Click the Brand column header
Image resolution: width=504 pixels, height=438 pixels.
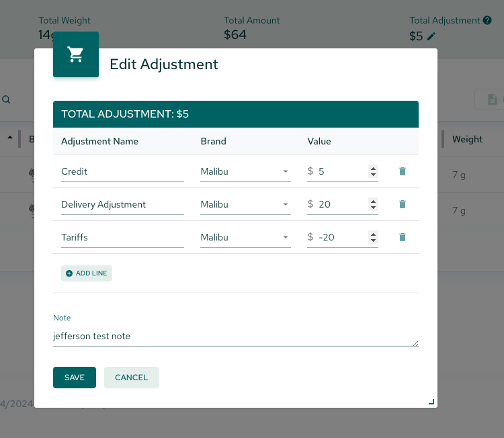[x=214, y=141]
